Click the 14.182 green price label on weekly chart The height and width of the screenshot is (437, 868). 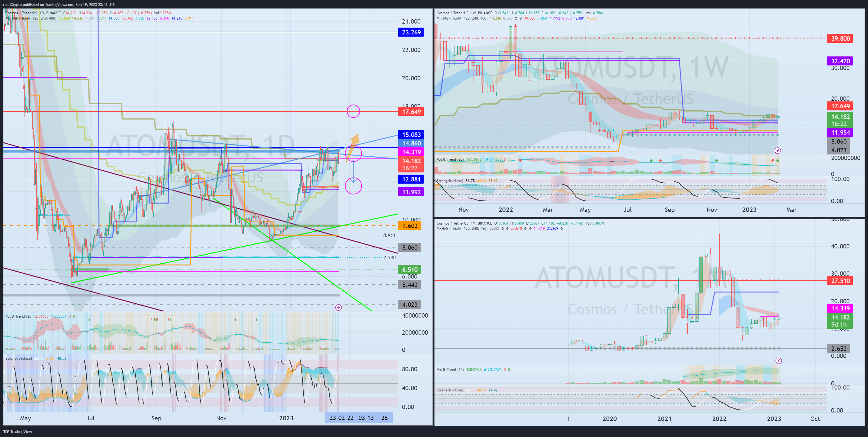point(840,120)
